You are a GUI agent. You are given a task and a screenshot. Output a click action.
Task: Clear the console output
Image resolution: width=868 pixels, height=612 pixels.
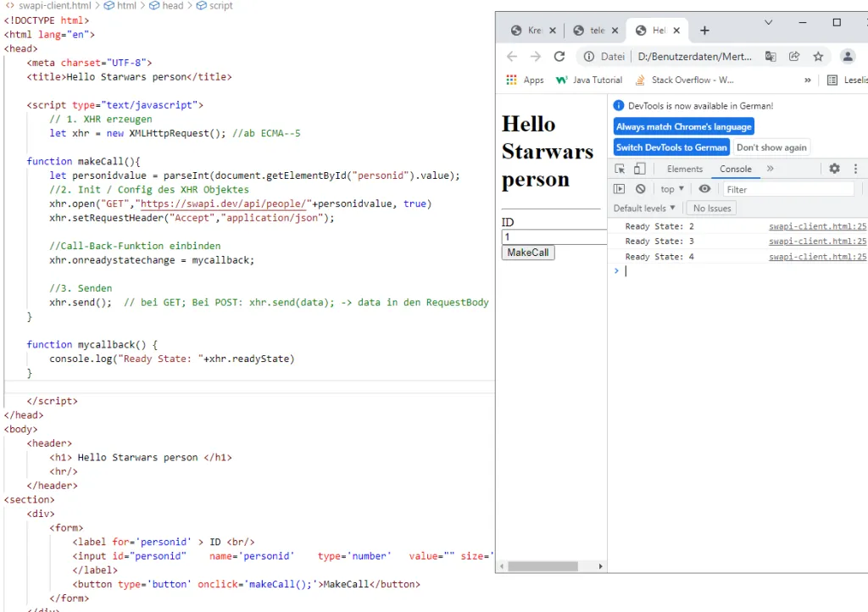point(641,189)
